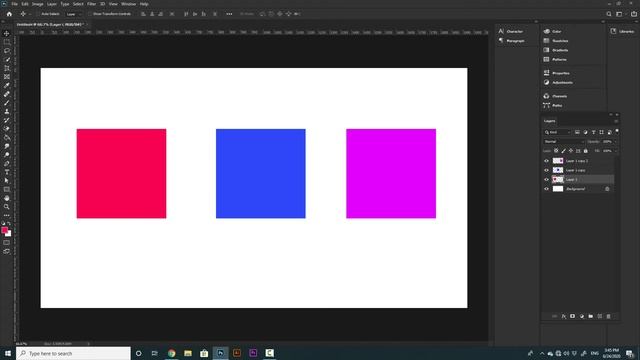Image resolution: width=640 pixels, height=360 pixels.
Task: Open the Normal blend mode dropdown
Action: pos(564,142)
